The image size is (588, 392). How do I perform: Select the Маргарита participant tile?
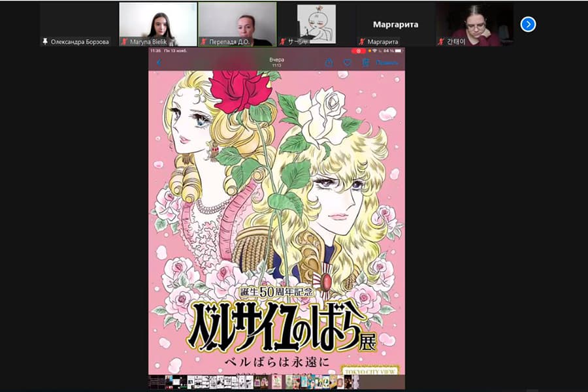pos(395,24)
